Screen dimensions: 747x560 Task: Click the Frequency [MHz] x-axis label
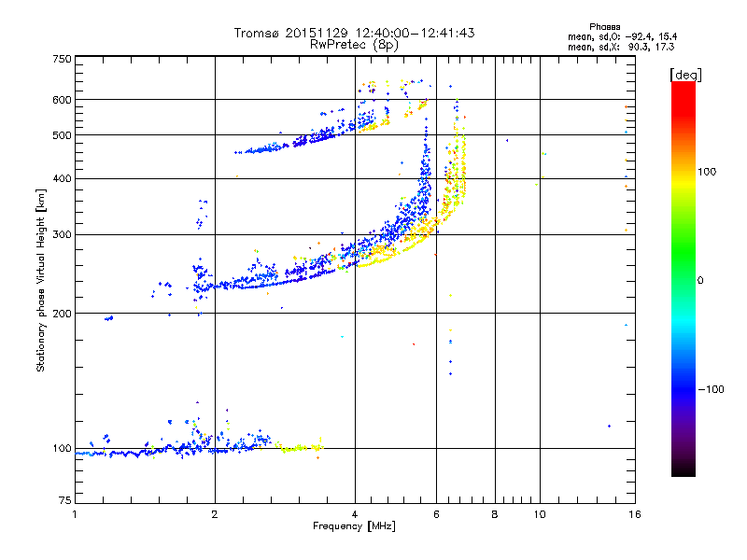point(354,527)
